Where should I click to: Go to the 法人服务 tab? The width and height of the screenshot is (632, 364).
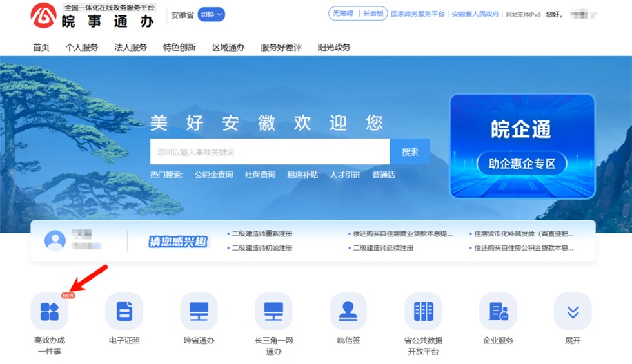[x=130, y=47]
